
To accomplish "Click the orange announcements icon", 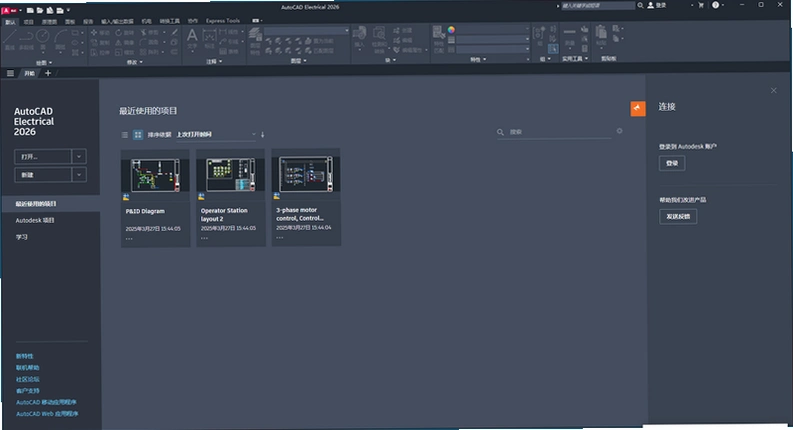I will click(x=638, y=108).
